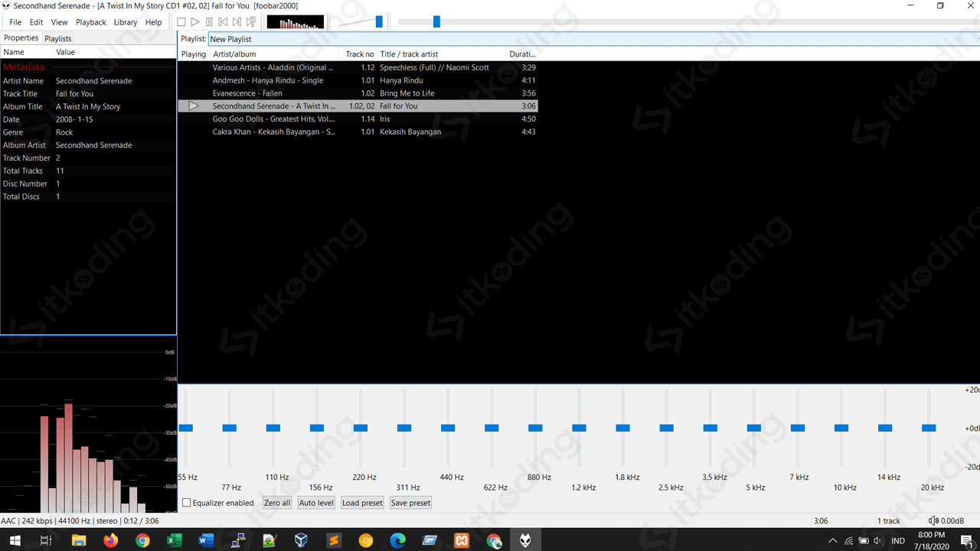This screenshot has width=980, height=551.
Task: Open VirtualBox from the taskbar
Action: point(301,541)
